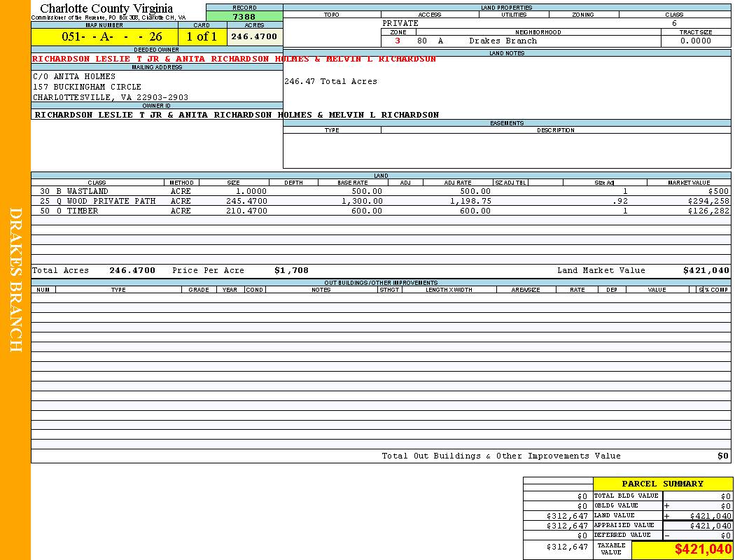Click the Price Per Acre $1,708 value
The width and height of the screenshot is (735, 560).
coord(291,270)
